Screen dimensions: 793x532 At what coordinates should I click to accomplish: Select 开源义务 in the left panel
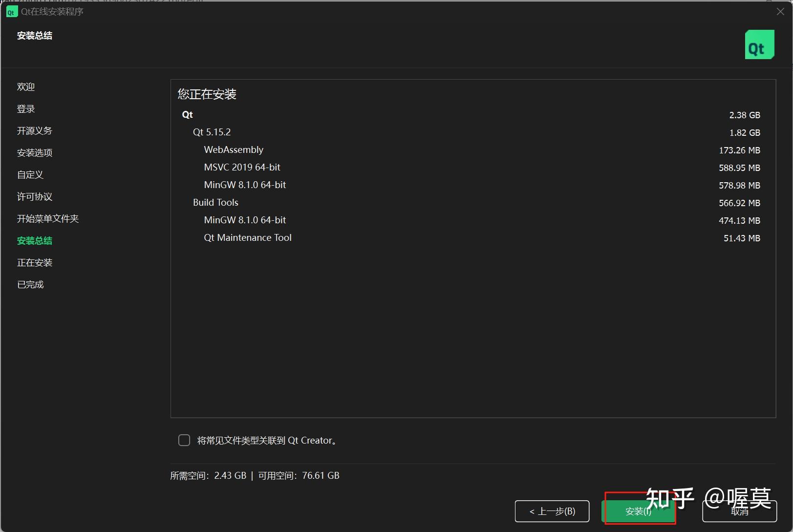point(34,130)
